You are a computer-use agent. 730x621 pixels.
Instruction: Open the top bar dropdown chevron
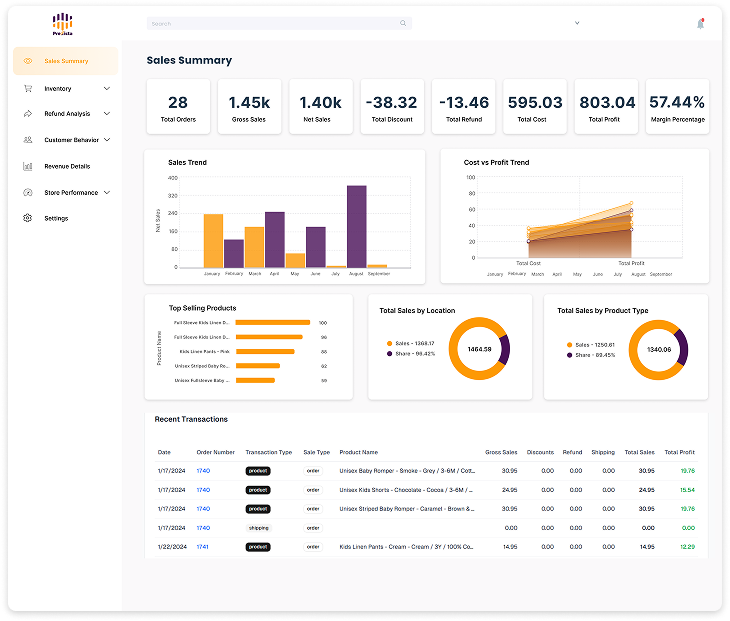(577, 23)
